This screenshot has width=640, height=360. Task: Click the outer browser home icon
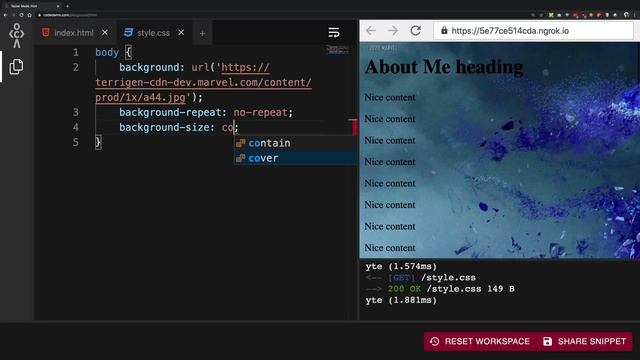tap(29, 15)
